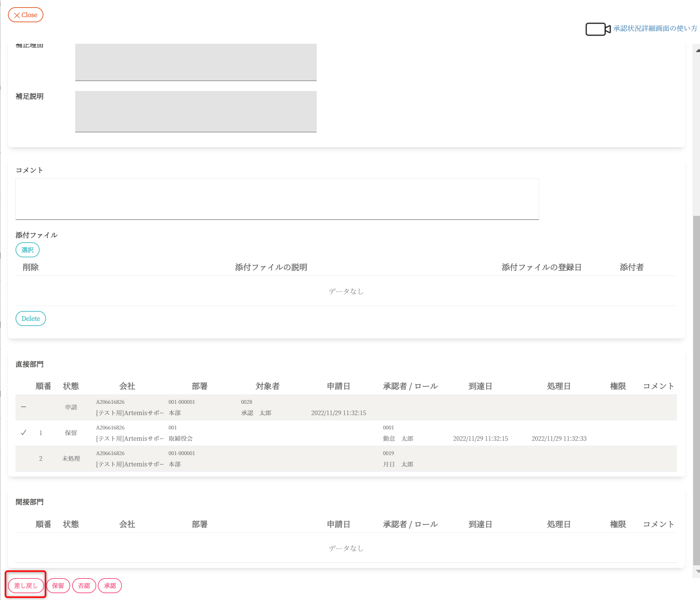Click the Delete attachment button
Image resolution: width=700 pixels, height=600 pixels.
(x=31, y=318)
